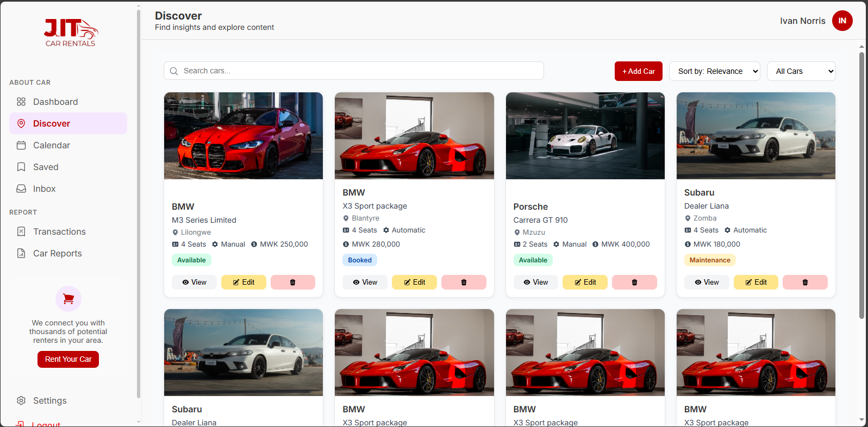Add a new car with Add Car
Viewport: 868px width, 427px height.
pyautogui.click(x=638, y=71)
